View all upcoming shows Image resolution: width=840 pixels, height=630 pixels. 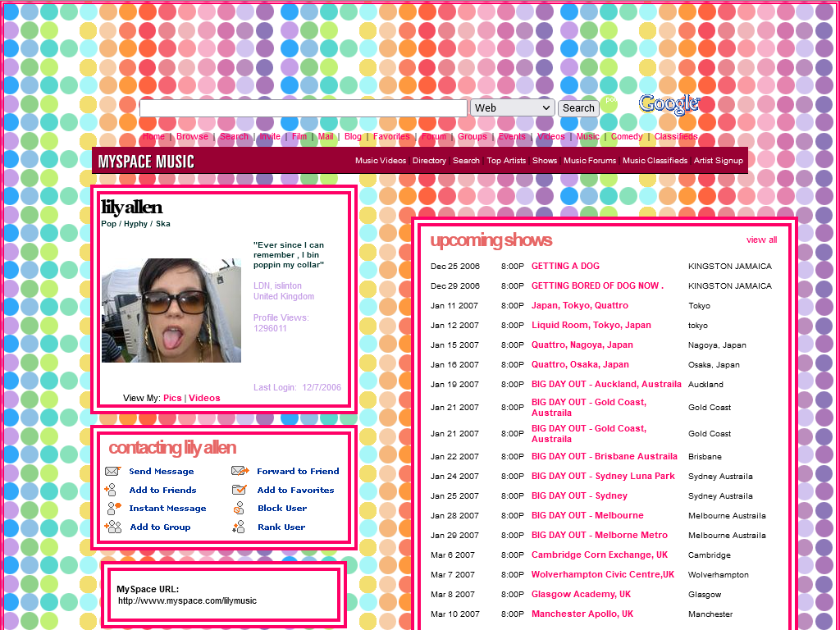pyautogui.click(x=761, y=240)
